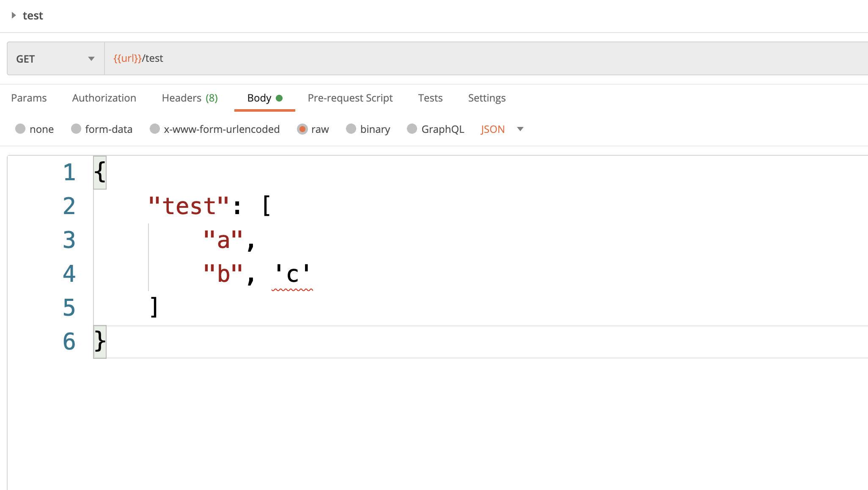
Task: Open the Pre-request Script tab
Action: click(x=350, y=98)
